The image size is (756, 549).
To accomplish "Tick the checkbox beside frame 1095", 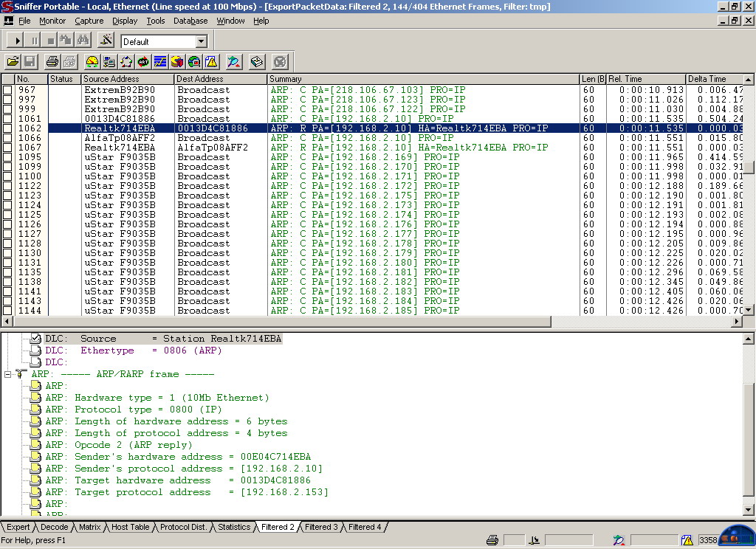I will [x=7, y=157].
